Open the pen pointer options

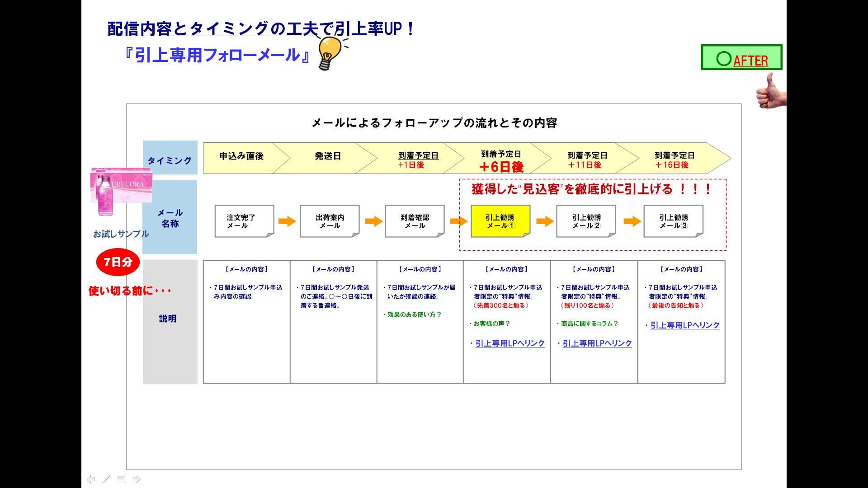[106, 479]
